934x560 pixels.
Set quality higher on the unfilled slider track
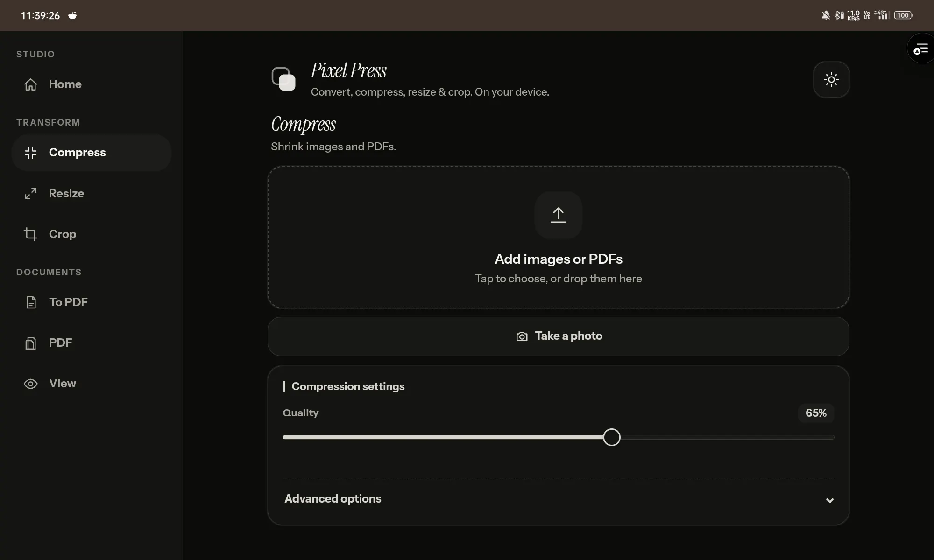(x=727, y=437)
